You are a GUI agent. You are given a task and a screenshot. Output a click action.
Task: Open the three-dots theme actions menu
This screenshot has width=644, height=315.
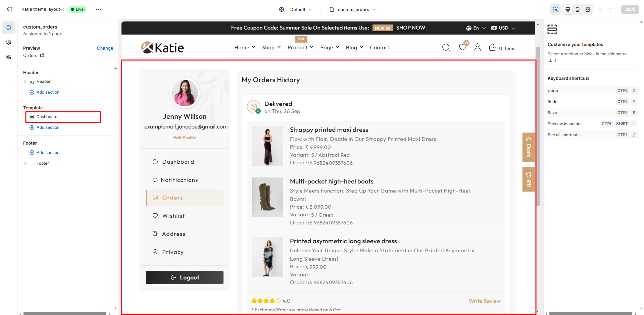click(98, 9)
